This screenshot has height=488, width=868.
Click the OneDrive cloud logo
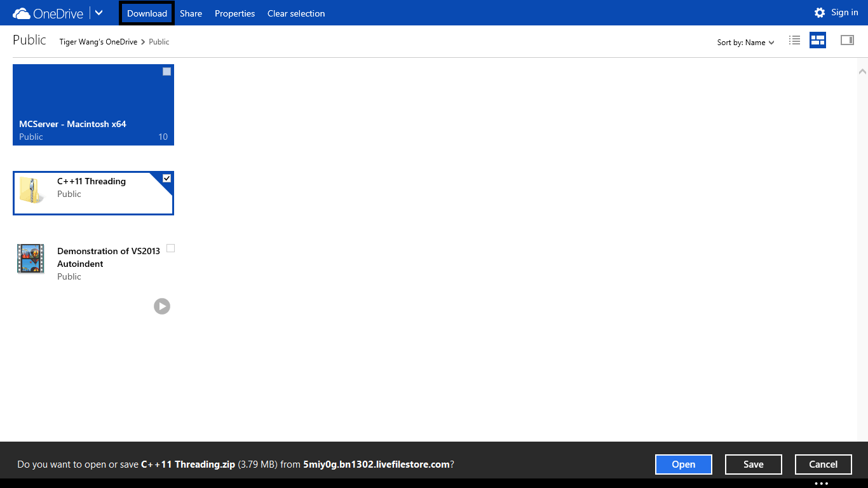point(22,13)
